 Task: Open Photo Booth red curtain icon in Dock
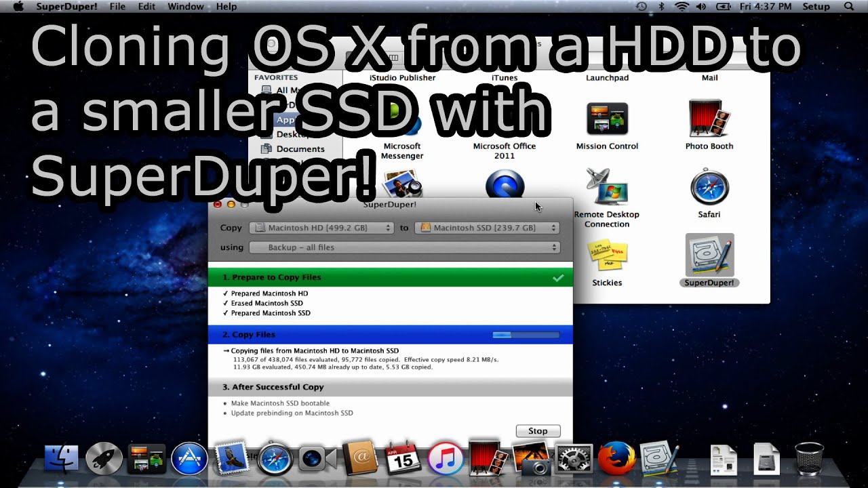pyautogui.click(x=488, y=460)
